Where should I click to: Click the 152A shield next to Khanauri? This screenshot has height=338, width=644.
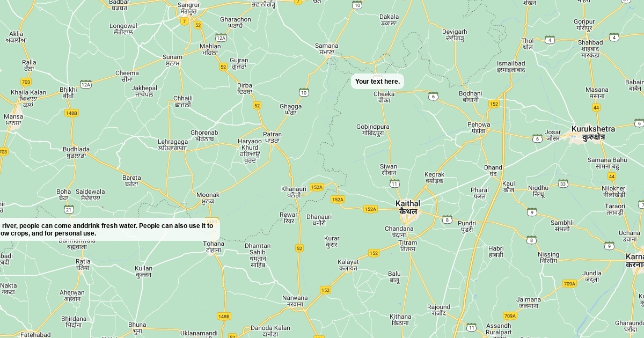click(317, 187)
